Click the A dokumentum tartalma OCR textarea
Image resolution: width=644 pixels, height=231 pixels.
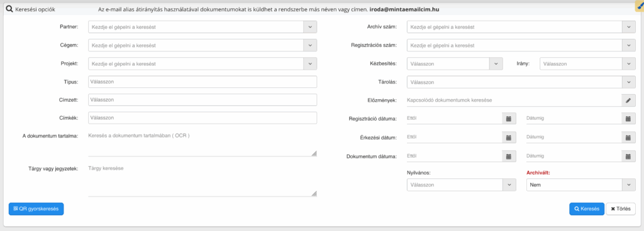pos(203,144)
